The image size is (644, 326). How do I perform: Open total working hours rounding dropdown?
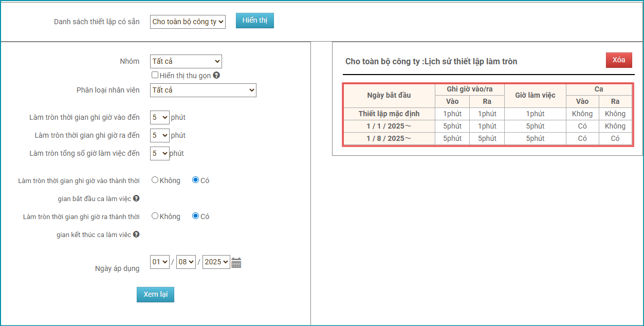(x=159, y=153)
